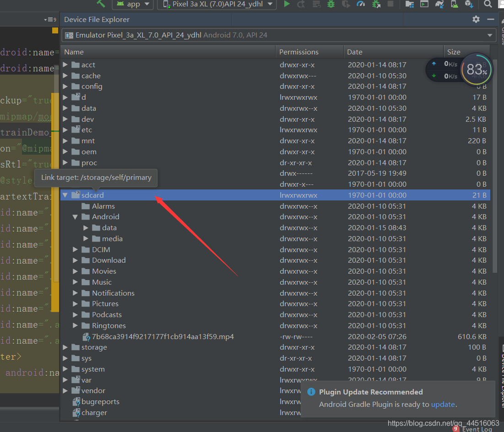Click the bugreports unknown-file icon
The height and width of the screenshot is (432, 504).
point(76,402)
